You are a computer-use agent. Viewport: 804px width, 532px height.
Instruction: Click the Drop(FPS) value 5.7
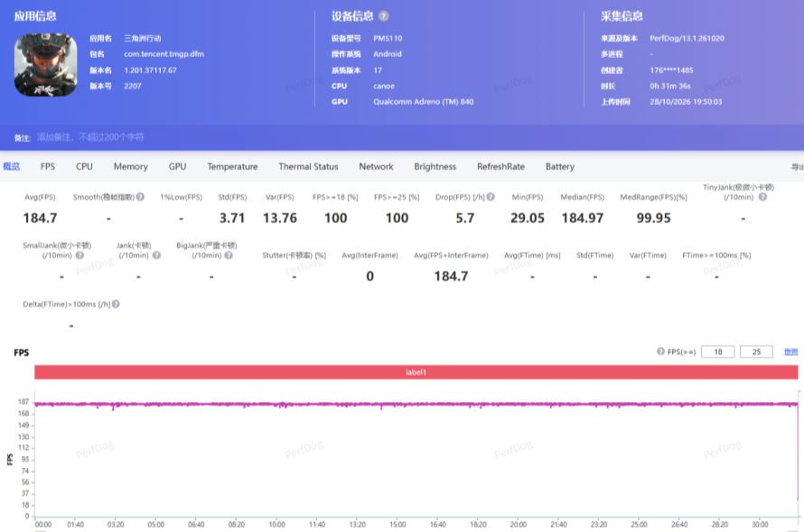tap(465, 218)
